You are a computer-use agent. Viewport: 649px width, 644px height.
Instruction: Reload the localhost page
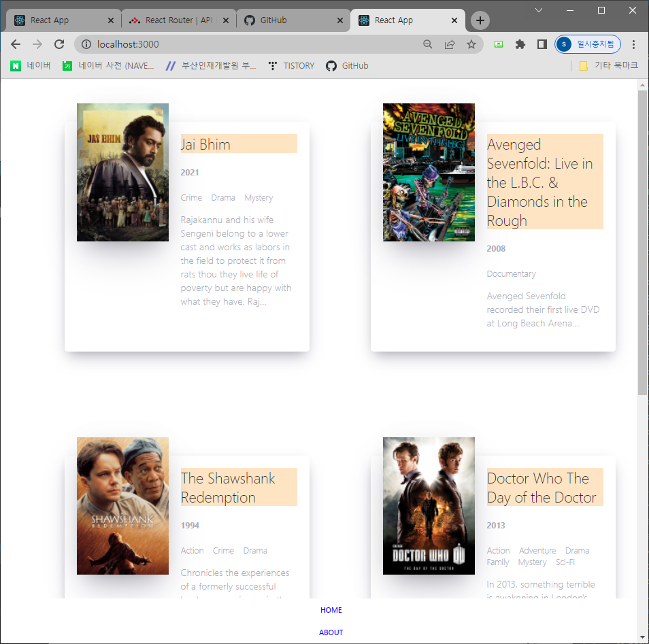(x=59, y=44)
